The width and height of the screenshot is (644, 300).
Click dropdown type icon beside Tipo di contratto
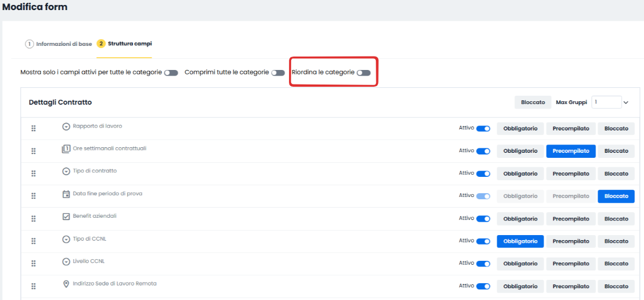pos(66,171)
